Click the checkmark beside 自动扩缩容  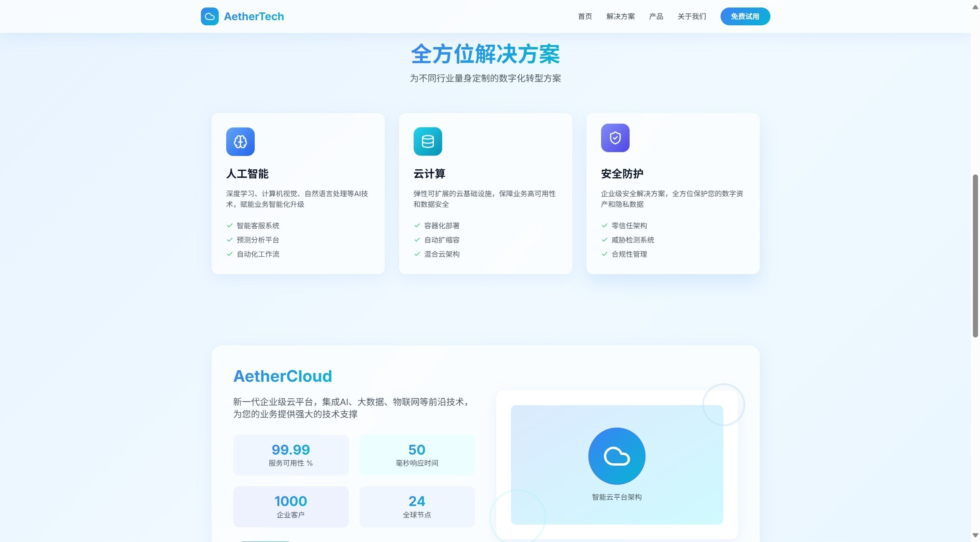417,240
